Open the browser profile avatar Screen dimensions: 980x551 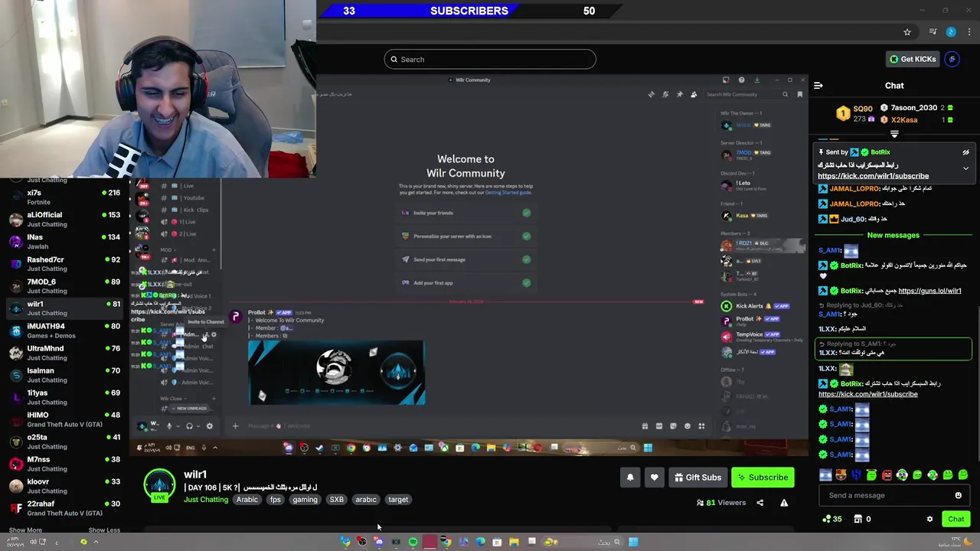[951, 32]
